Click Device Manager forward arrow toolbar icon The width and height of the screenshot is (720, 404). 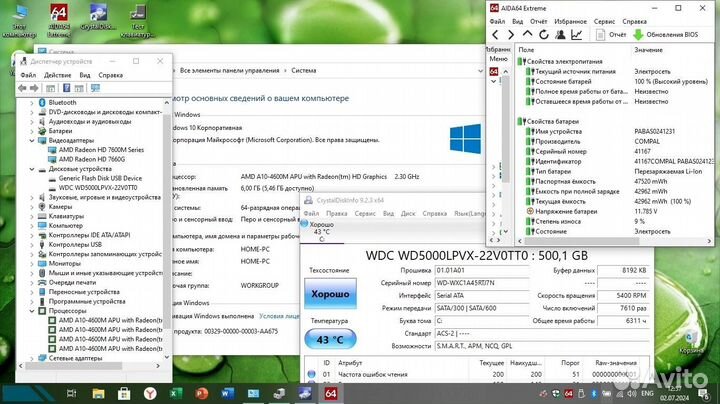(x=34, y=88)
